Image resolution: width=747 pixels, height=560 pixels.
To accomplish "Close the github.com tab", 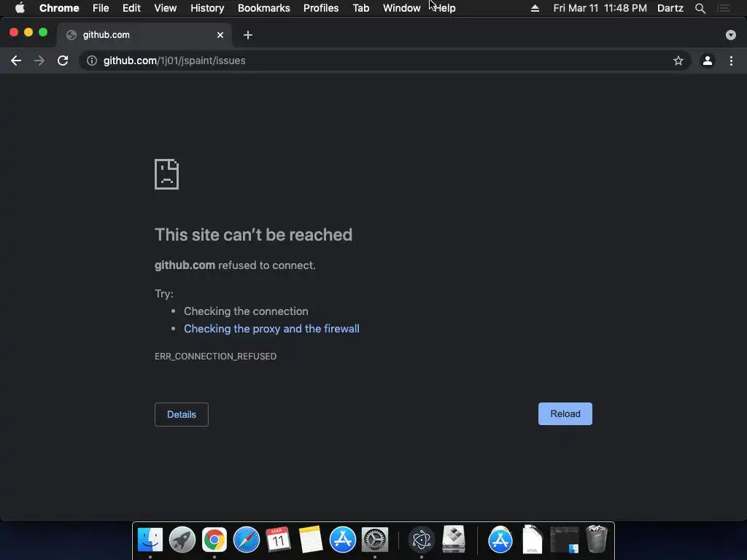I will 220,35.
